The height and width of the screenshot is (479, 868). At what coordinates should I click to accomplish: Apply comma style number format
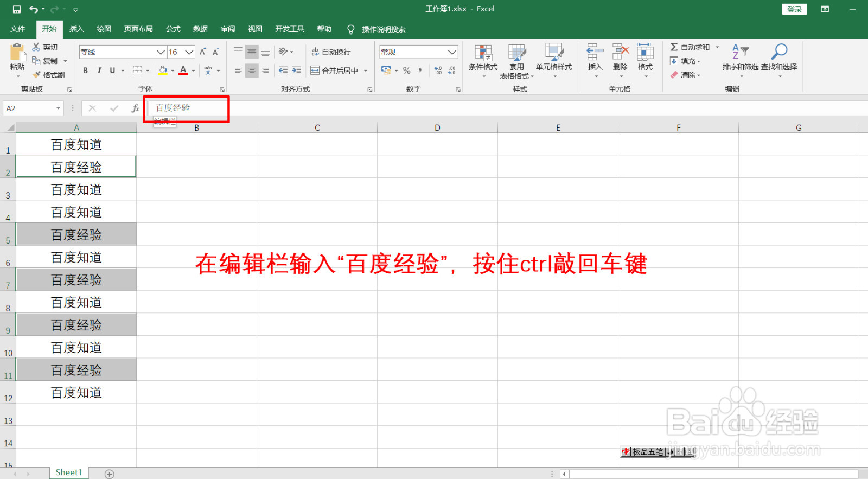[x=420, y=71]
